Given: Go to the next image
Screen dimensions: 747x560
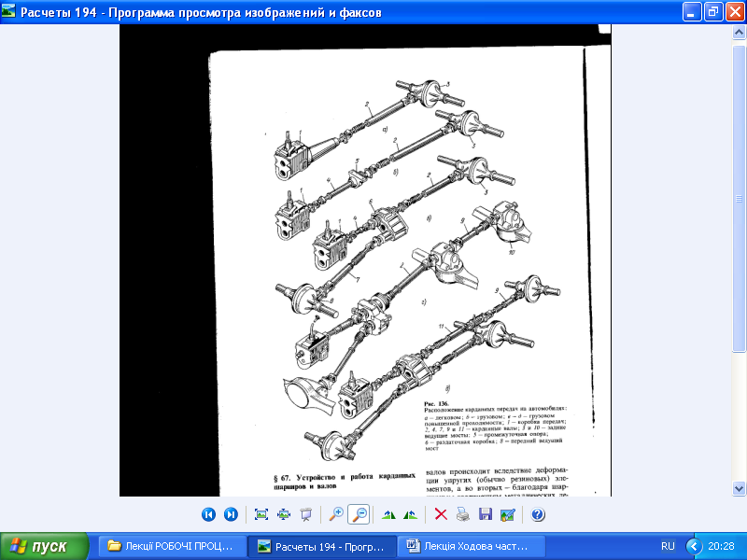Looking at the screenshot, I should (231, 514).
